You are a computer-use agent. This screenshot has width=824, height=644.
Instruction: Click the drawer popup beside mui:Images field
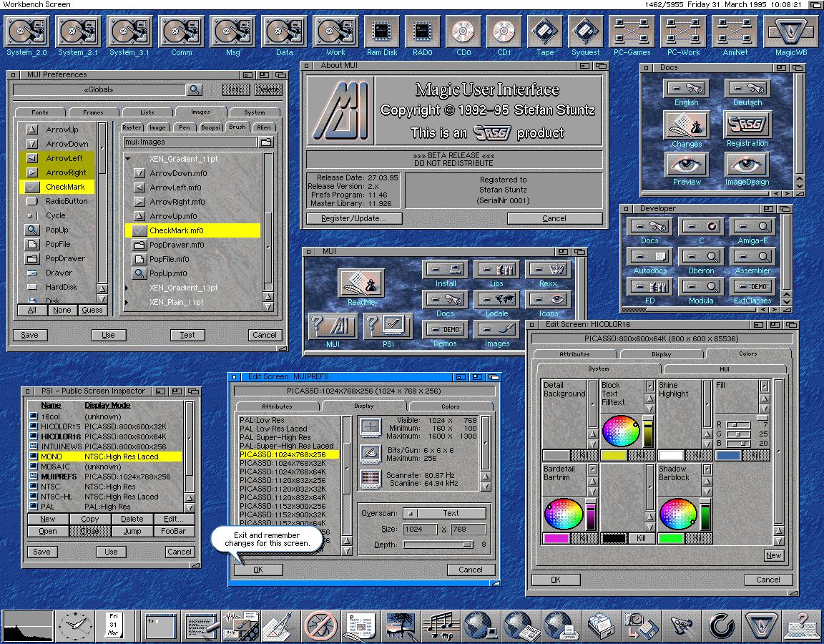coord(265,142)
